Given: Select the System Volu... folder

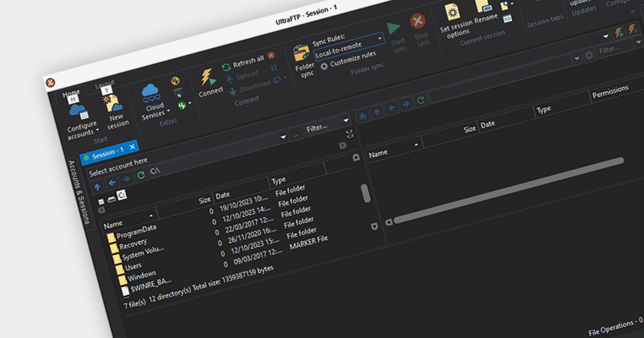Looking at the screenshot, I should pos(138,254).
